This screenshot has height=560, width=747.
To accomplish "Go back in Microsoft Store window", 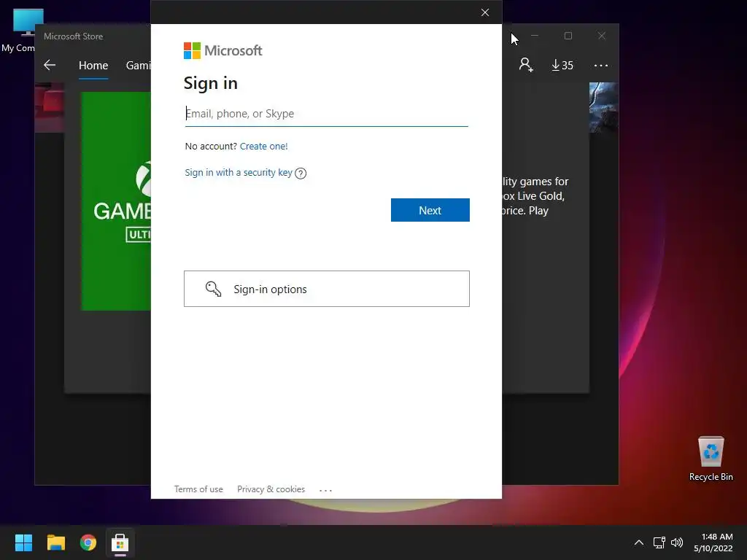I will tap(50, 65).
